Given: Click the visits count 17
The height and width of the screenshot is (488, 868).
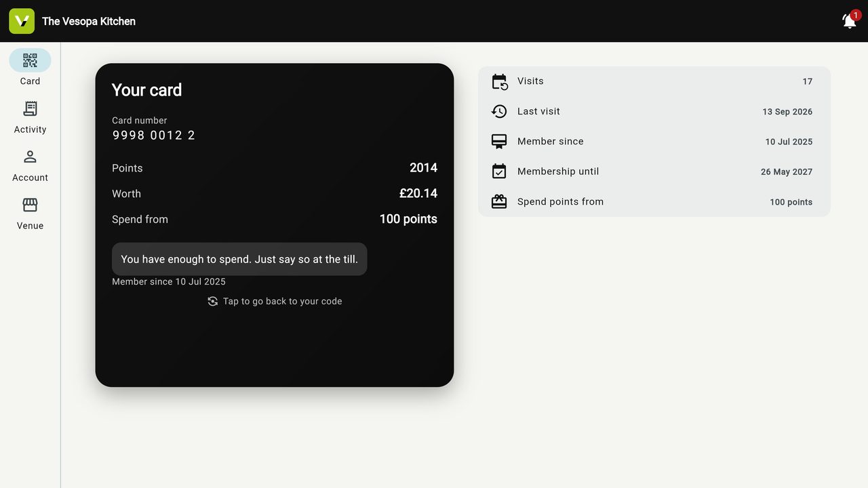Looking at the screenshot, I should [807, 81].
